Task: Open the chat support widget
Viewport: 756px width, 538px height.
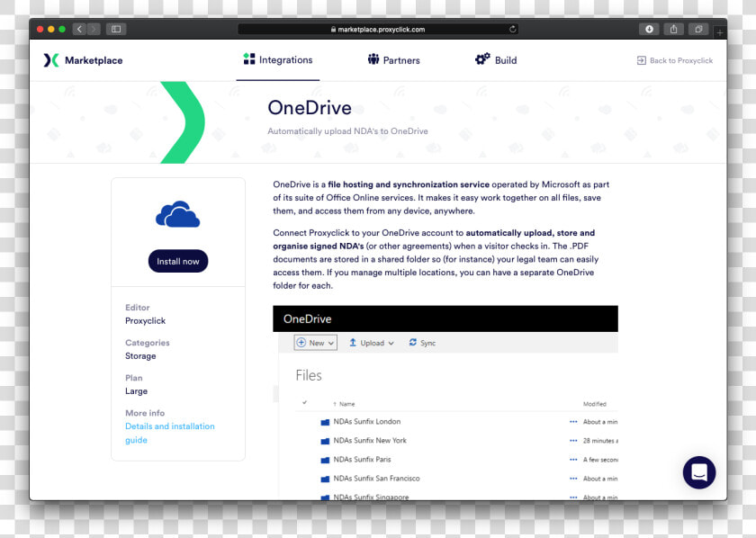Action: [699, 472]
